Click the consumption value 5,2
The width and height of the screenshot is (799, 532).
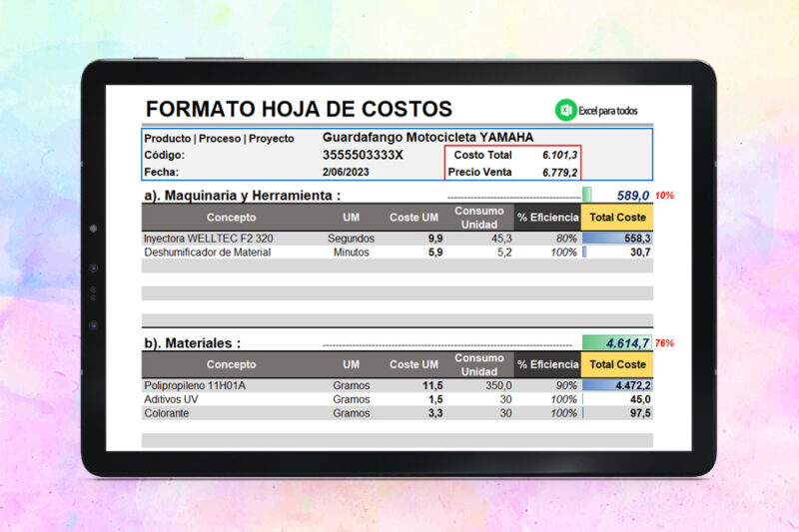[x=504, y=252]
